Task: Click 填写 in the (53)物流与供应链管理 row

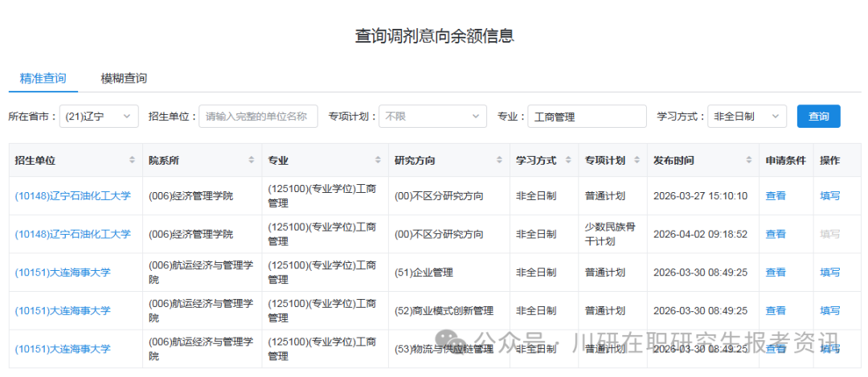Action: 829,349
